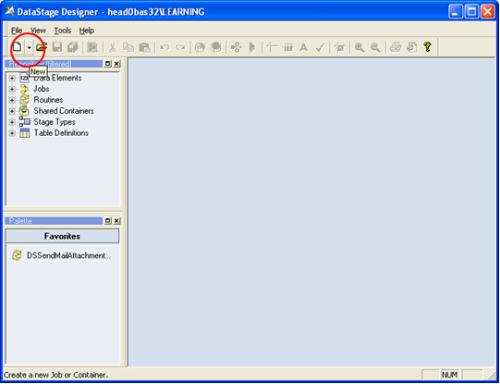
Task: Toggle the checkmark toolbar icon
Action: pyautogui.click(x=320, y=47)
